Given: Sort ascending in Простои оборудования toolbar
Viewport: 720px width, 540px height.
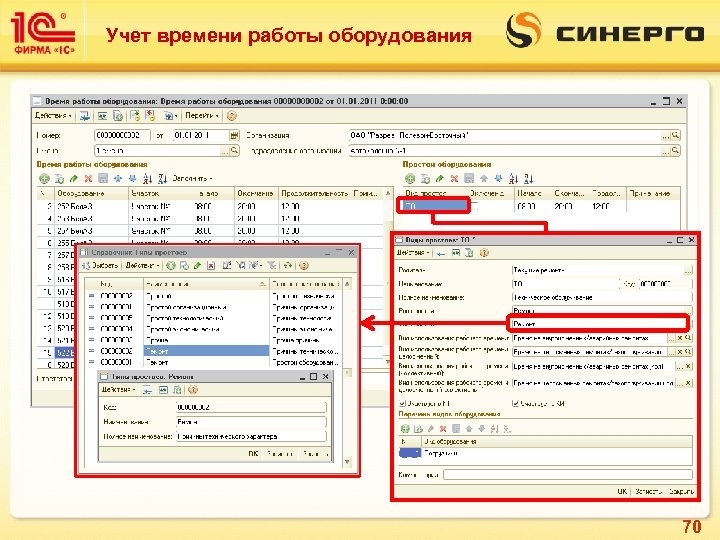Looking at the screenshot, I should 513,179.
